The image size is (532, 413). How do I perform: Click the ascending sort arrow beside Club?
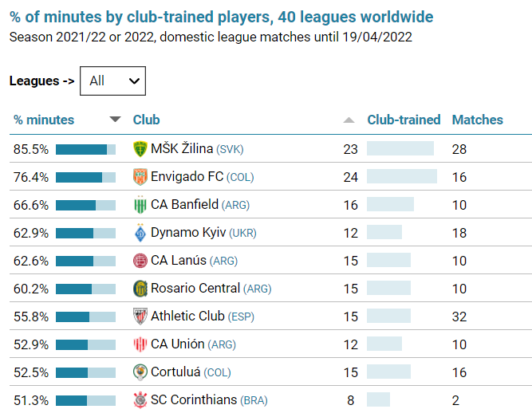(x=349, y=120)
